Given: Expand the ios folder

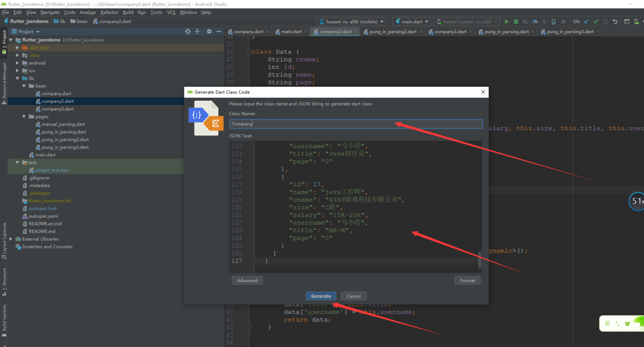Looking at the screenshot, I should (x=18, y=71).
